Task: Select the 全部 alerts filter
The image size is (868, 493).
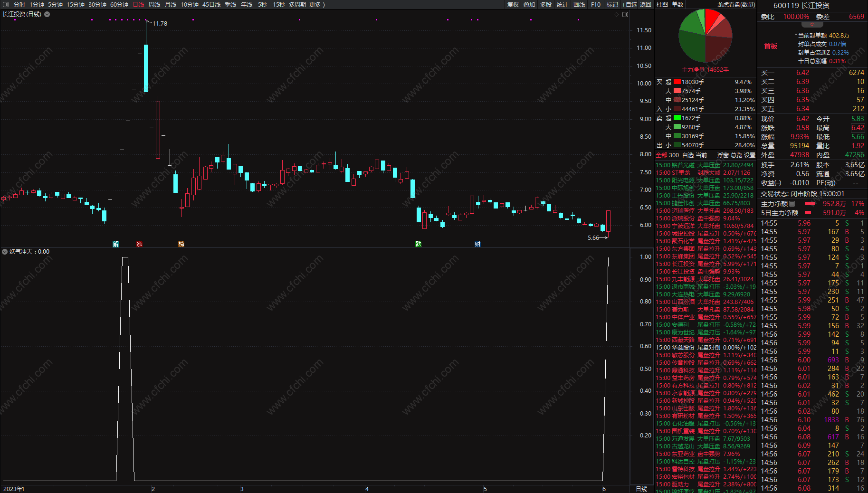Action: [661, 155]
